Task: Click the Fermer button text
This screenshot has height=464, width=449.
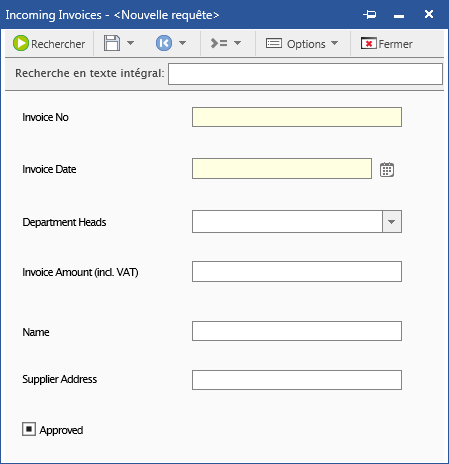Action: 395,44
